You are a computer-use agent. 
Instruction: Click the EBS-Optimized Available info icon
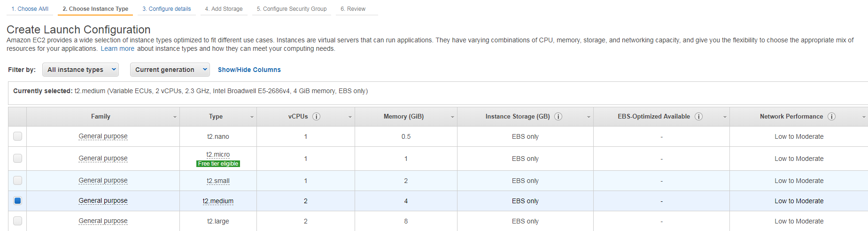coord(699,116)
